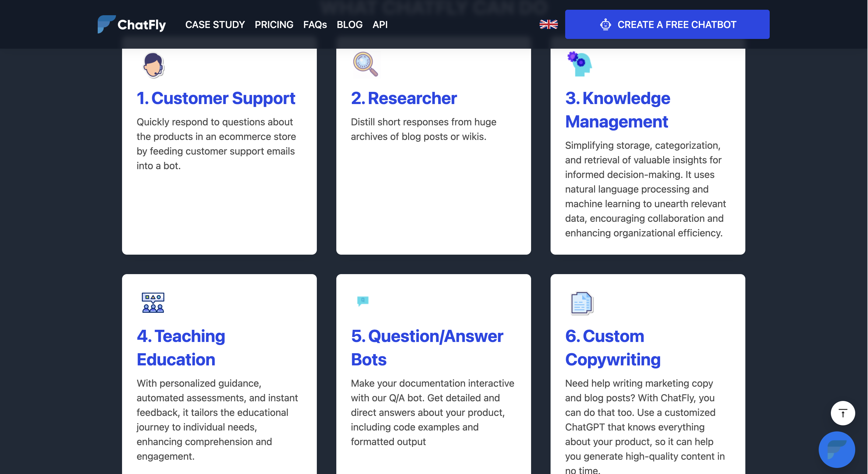
Task: Click the ChatFly logo in the header
Action: coord(131,24)
